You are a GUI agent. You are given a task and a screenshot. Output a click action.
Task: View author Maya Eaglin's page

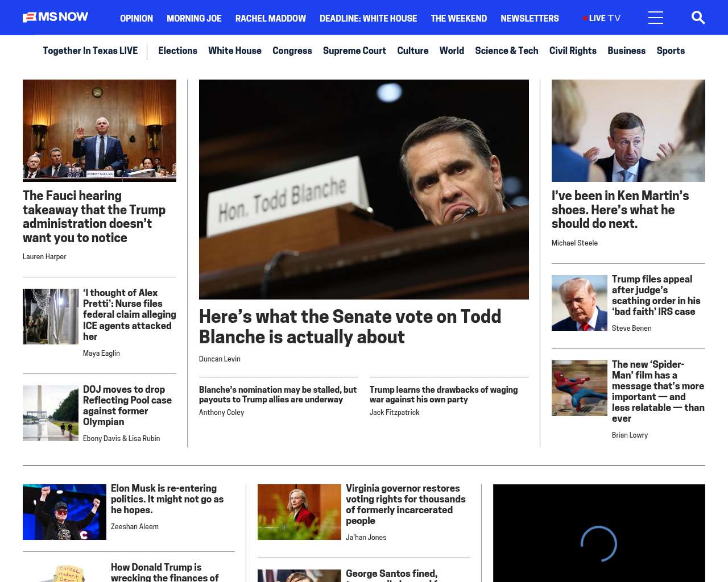click(x=101, y=354)
